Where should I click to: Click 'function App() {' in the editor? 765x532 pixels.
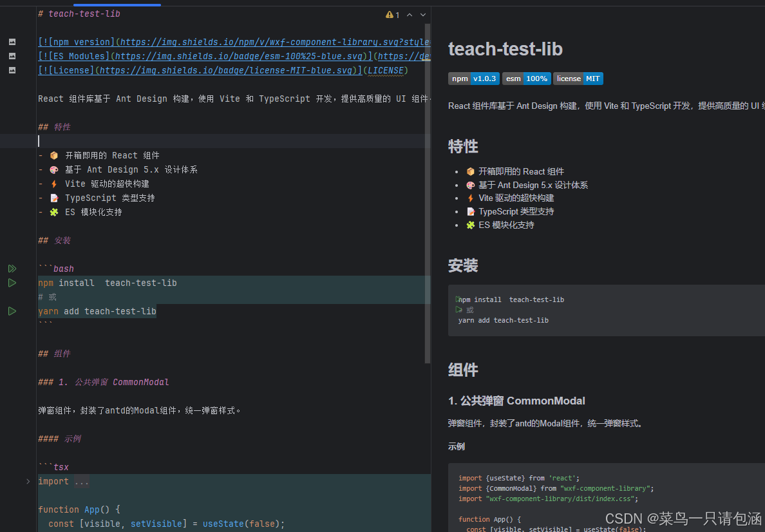click(x=79, y=509)
